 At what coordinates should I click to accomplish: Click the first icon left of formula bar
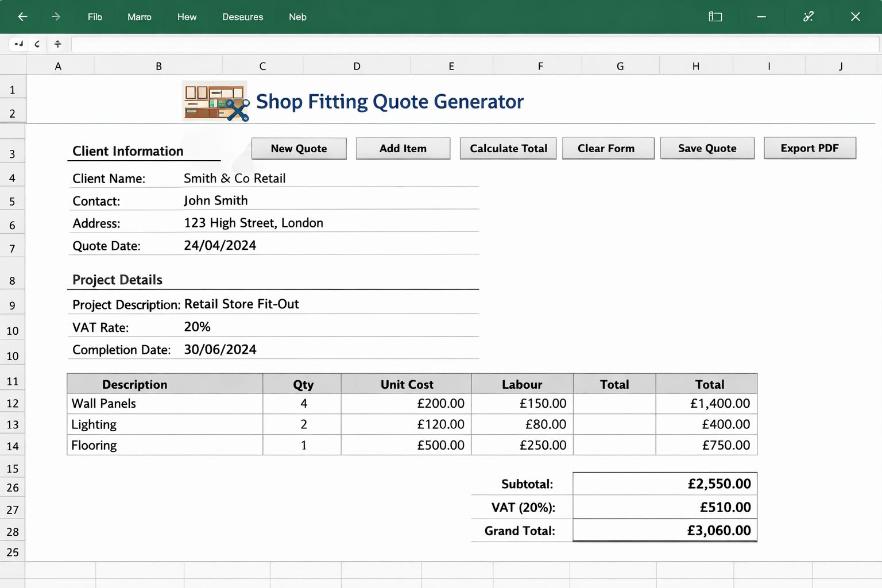[x=19, y=44]
